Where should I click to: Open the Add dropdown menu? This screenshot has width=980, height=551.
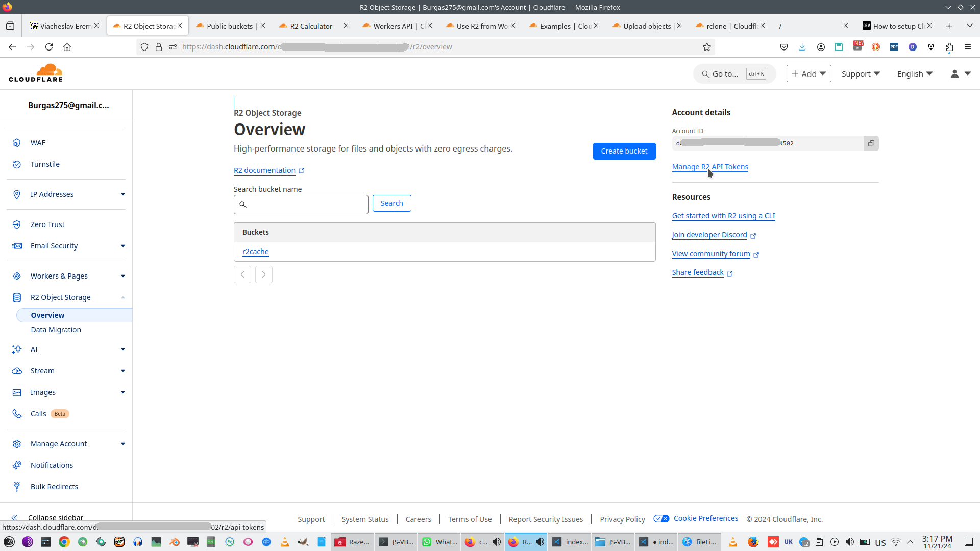(809, 74)
